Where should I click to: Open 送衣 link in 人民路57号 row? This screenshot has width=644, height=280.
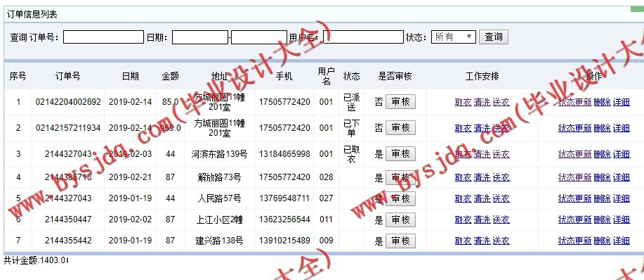[501, 198]
